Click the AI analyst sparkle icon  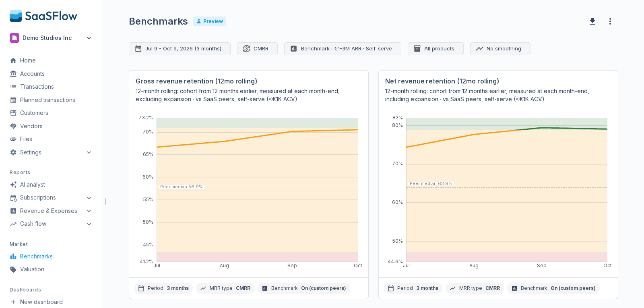tap(13, 185)
